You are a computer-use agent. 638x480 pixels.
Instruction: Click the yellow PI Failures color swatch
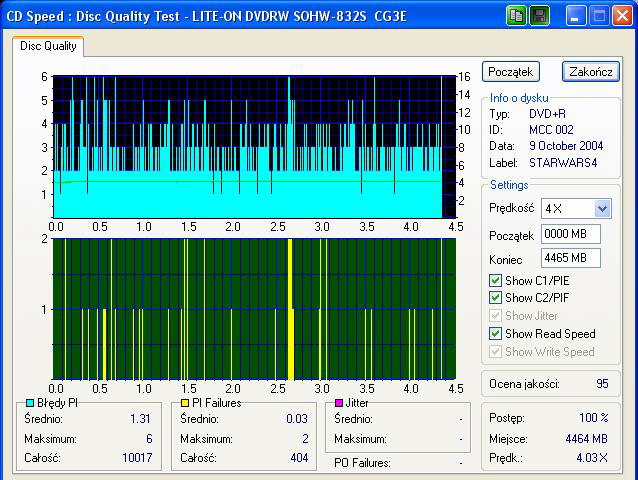185,403
